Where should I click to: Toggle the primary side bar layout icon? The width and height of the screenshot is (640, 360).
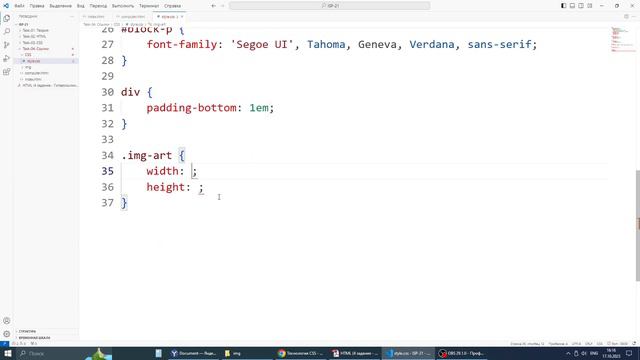[564, 6]
